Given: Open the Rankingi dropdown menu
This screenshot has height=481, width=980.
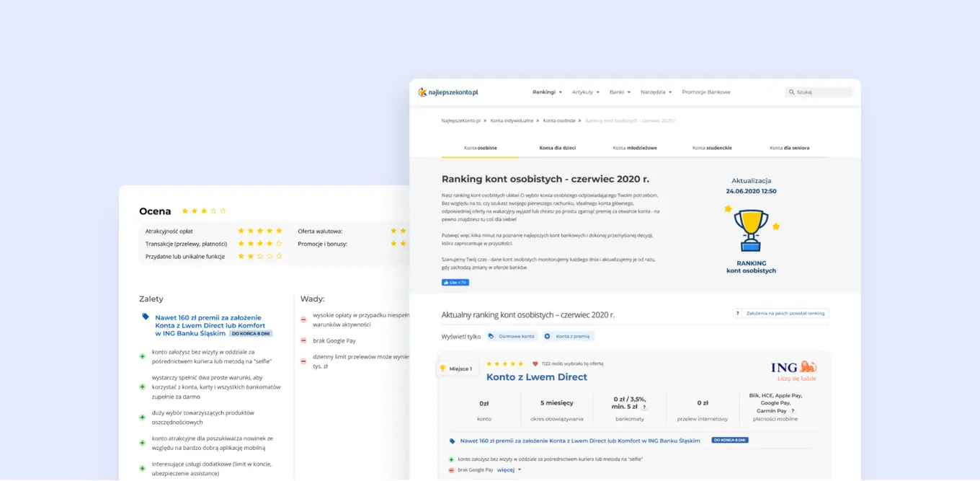Looking at the screenshot, I should pos(547,92).
